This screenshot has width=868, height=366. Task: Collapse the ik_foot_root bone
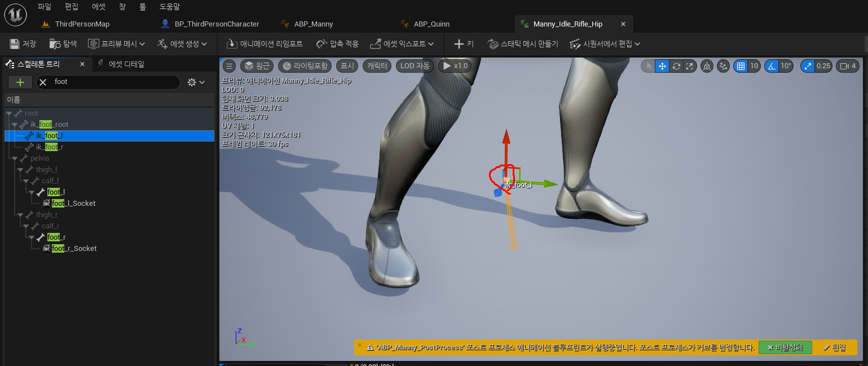click(15, 125)
